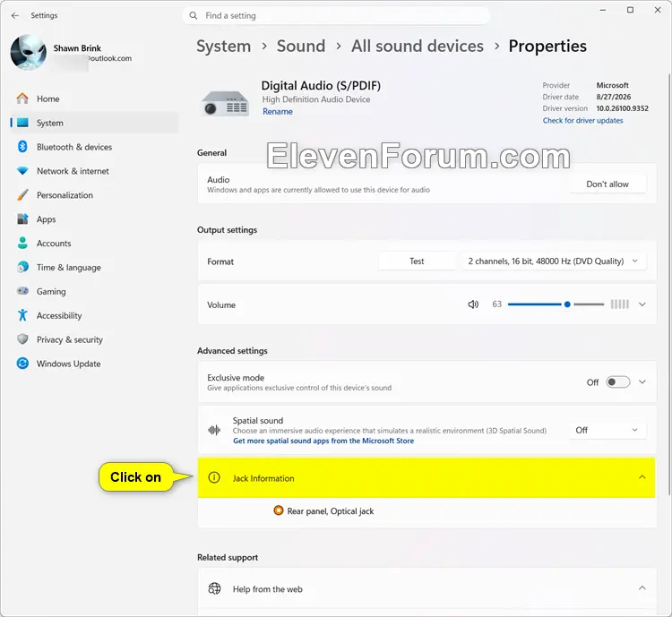Mute using the volume speaker icon
The height and width of the screenshot is (617, 672).
point(473,304)
